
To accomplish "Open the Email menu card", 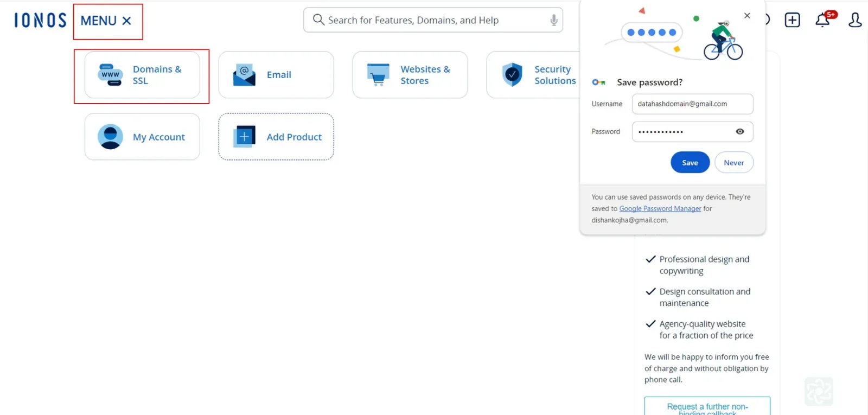I will (276, 75).
